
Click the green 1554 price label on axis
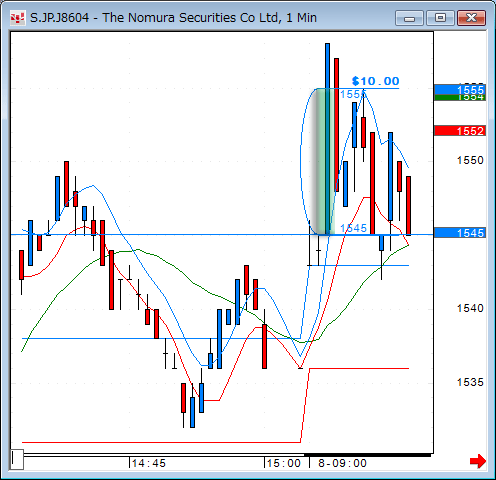[x=460, y=98]
